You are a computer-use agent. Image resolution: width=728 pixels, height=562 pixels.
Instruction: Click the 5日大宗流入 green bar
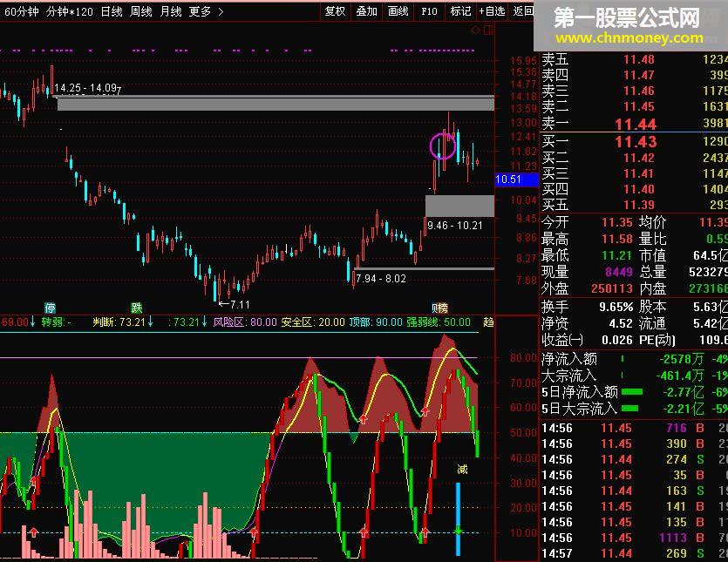pos(629,409)
